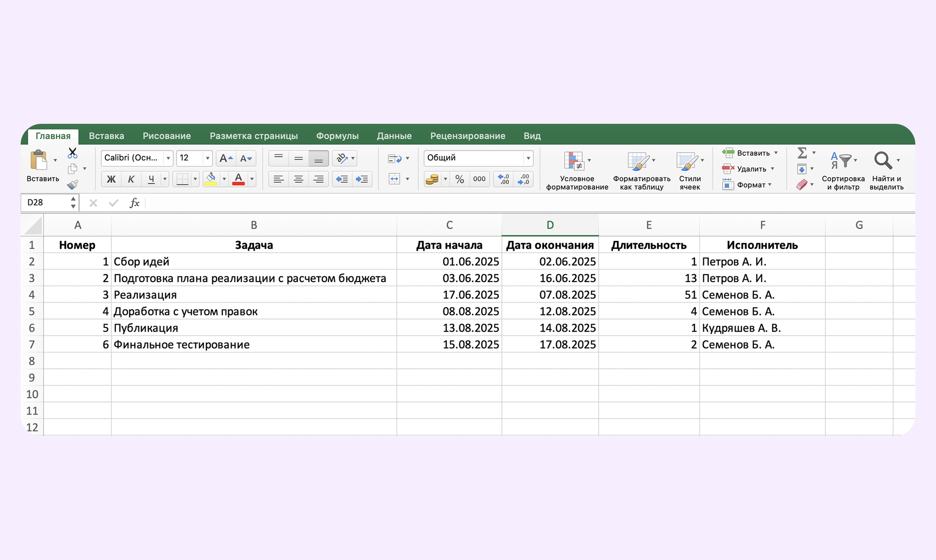Viewport: 936px width, 560px height.
Task: Select all cells via corner triangle
Action: pos(33,225)
